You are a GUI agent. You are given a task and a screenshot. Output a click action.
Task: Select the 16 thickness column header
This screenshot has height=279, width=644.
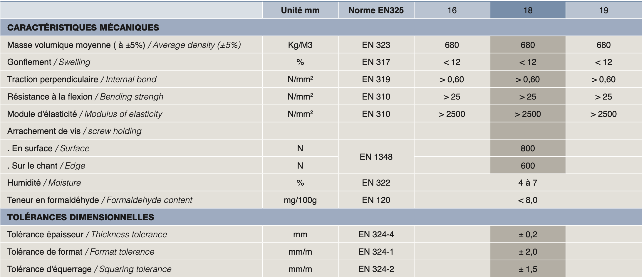(452, 10)
